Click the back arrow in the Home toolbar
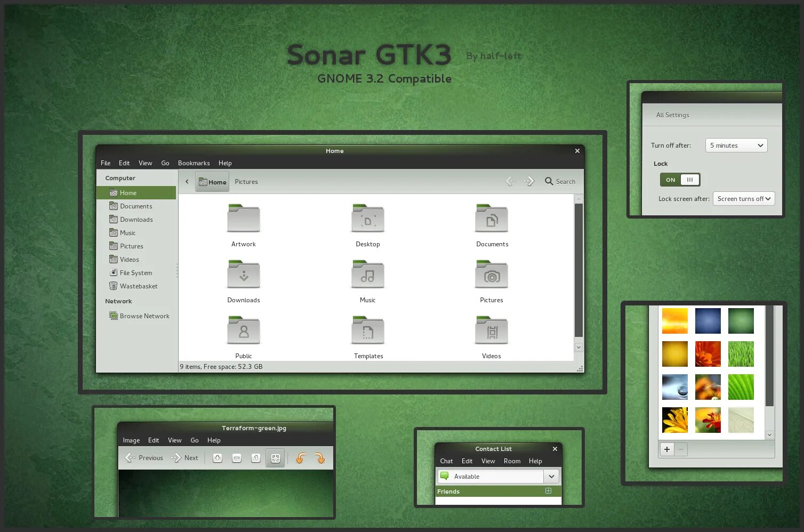This screenshot has width=804, height=532. 511,181
